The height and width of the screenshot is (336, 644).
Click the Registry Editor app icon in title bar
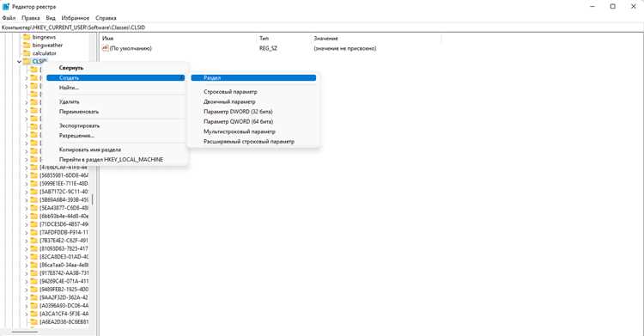coord(6,7)
